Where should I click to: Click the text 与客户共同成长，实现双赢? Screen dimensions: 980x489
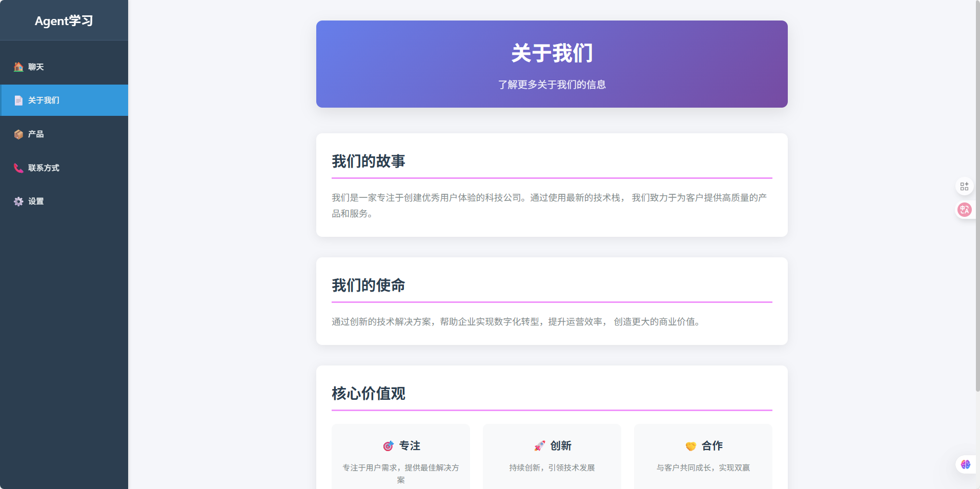[703, 468]
